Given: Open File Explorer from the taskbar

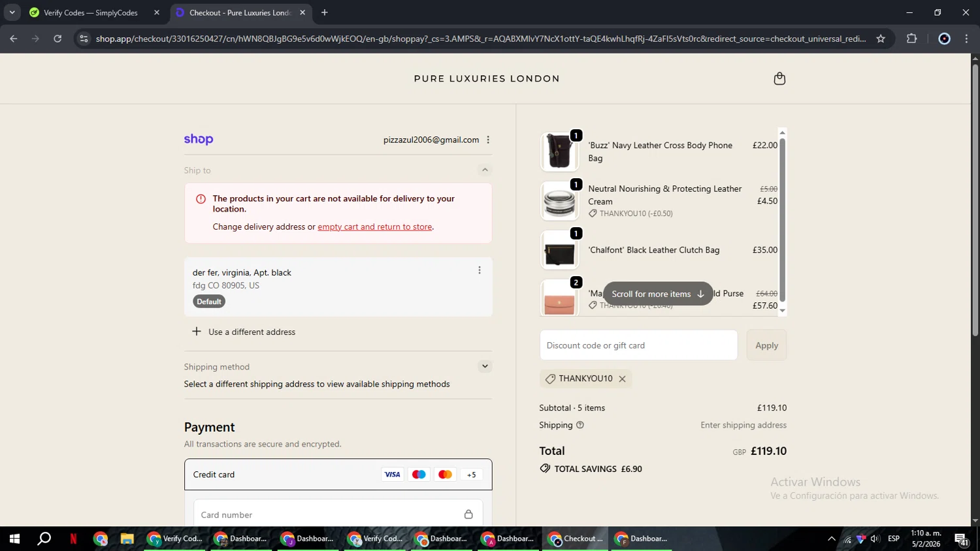Looking at the screenshot, I should pos(127,539).
